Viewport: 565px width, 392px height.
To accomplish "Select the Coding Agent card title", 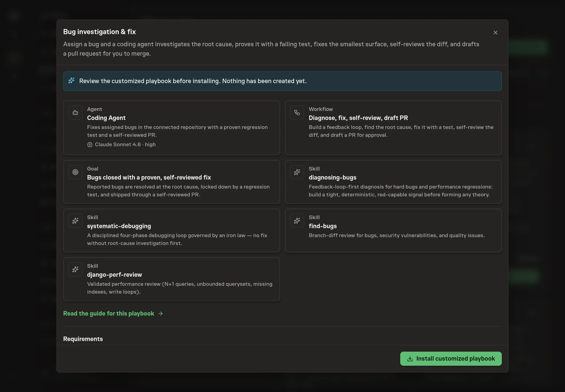I will click(x=106, y=118).
